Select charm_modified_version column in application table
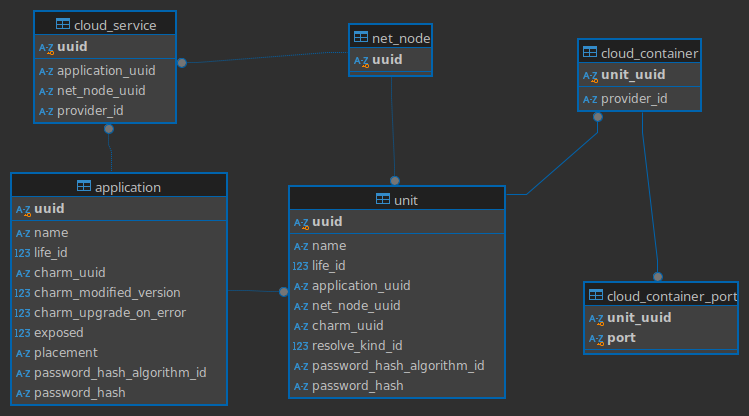 [107, 292]
